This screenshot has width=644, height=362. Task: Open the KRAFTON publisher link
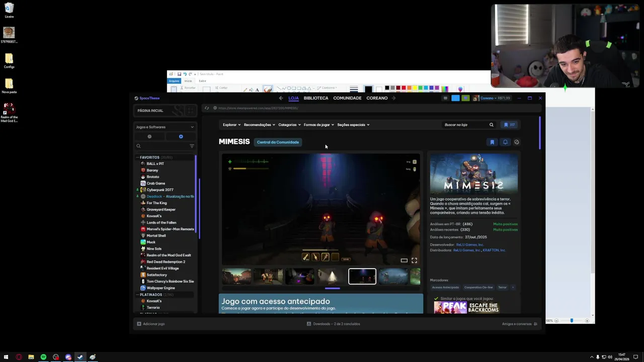[494, 250]
